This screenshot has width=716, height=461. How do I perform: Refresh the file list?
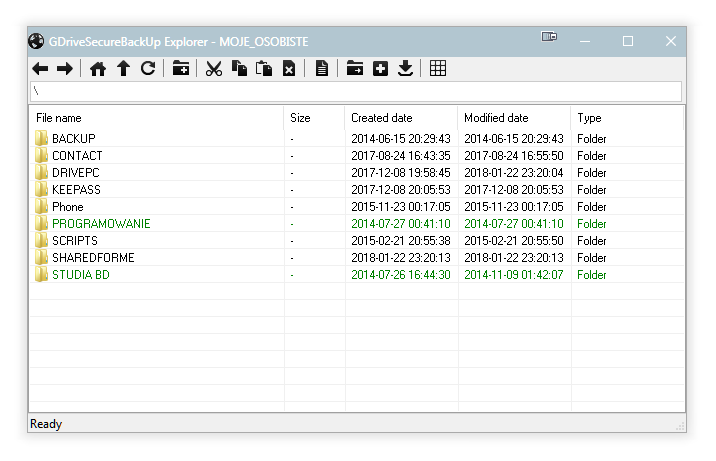[148, 68]
